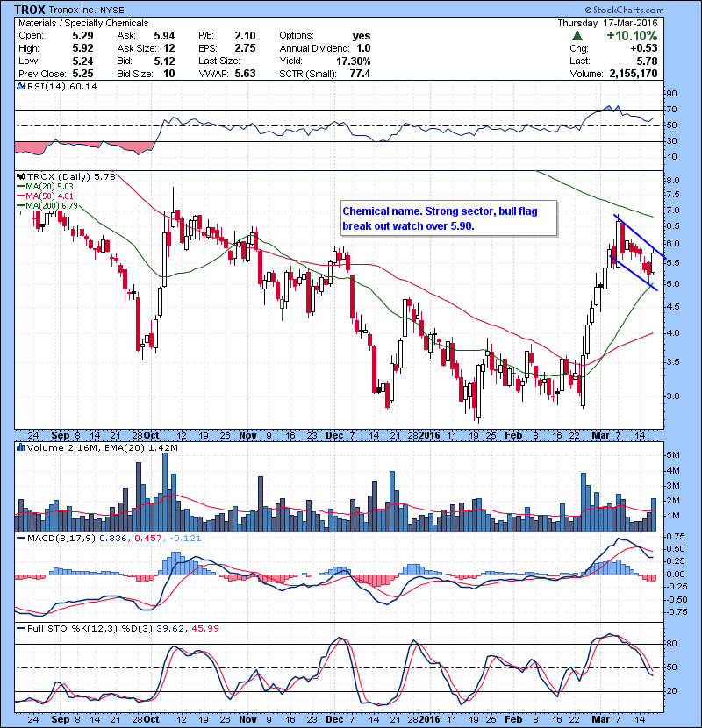Screen dimensions: 702x728
Task: Click the MACD(8,17,9) panel label
Action: (61, 539)
